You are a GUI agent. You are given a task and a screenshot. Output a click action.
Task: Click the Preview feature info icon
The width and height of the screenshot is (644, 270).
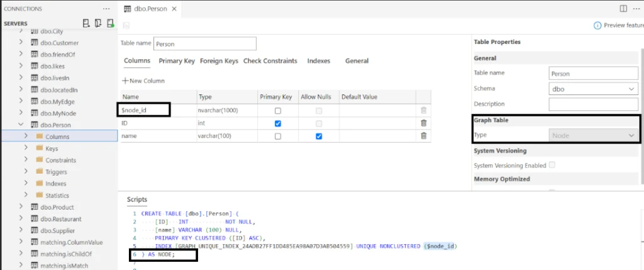tap(597, 26)
